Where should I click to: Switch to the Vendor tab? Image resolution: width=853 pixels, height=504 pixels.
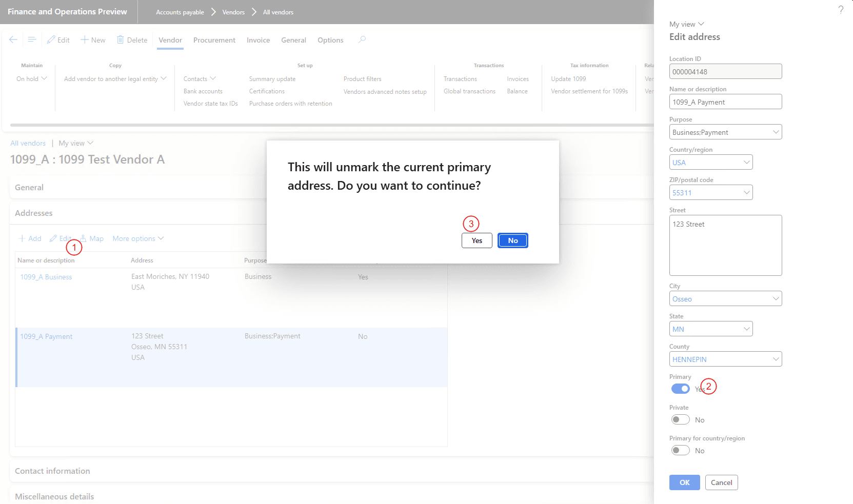coord(170,40)
